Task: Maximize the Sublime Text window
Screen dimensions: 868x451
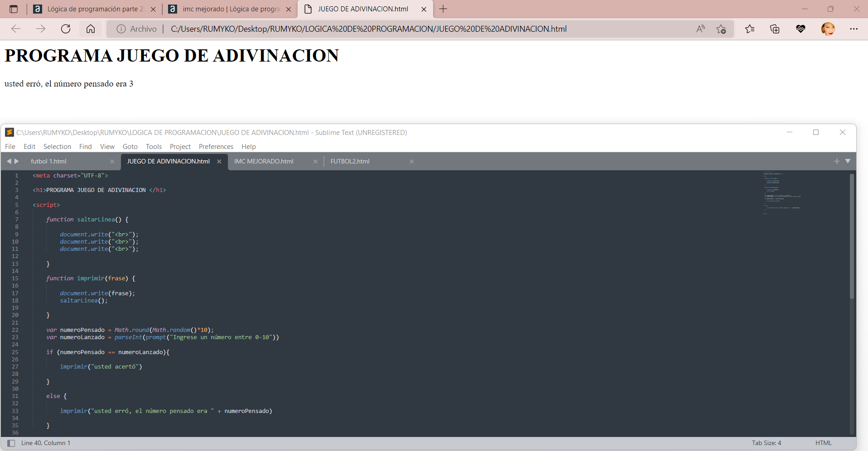Action: pyautogui.click(x=816, y=132)
